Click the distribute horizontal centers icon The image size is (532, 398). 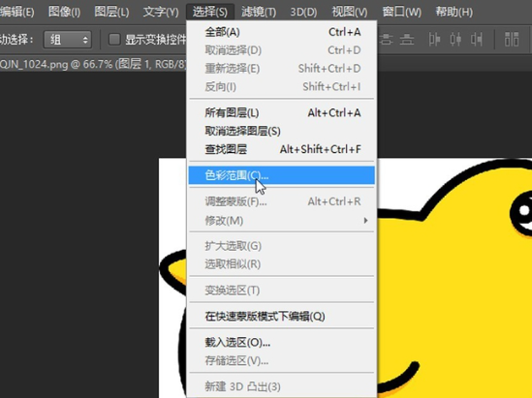[x=455, y=40]
